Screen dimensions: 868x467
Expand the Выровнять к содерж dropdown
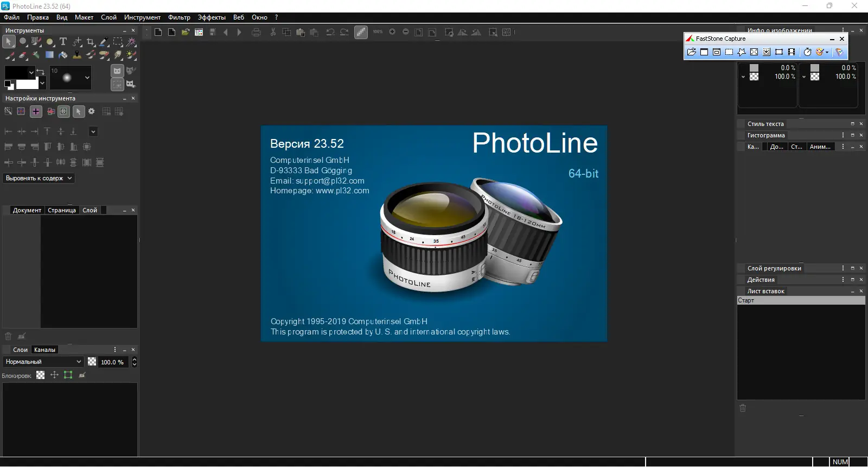(39, 178)
